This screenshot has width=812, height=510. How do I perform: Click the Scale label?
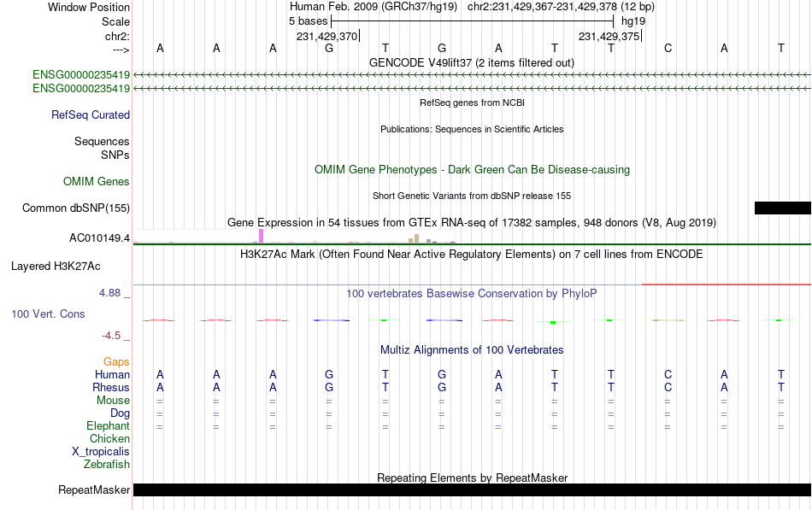click(x=115, y=21)
